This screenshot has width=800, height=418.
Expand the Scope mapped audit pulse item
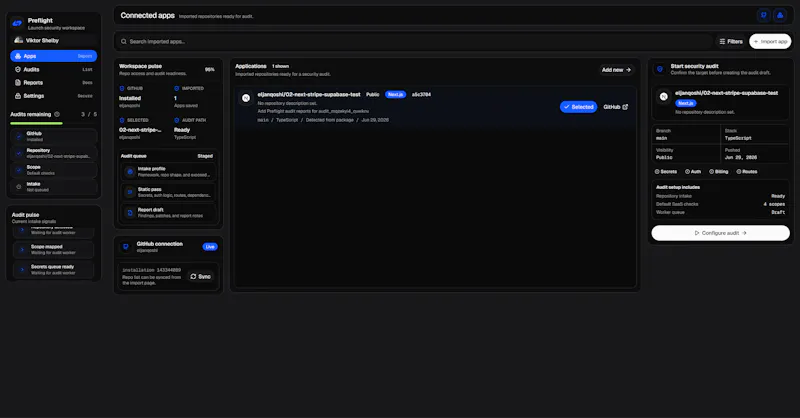click(54, 250)
